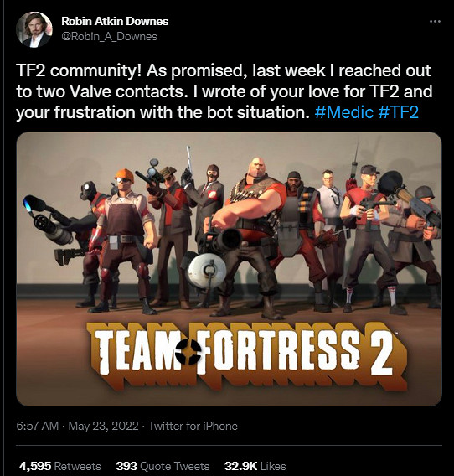Viewport: 454px width, 476px height.
Task: Click Robin Atkin Downes' profile avatar
Action: (x=34, y=29)
